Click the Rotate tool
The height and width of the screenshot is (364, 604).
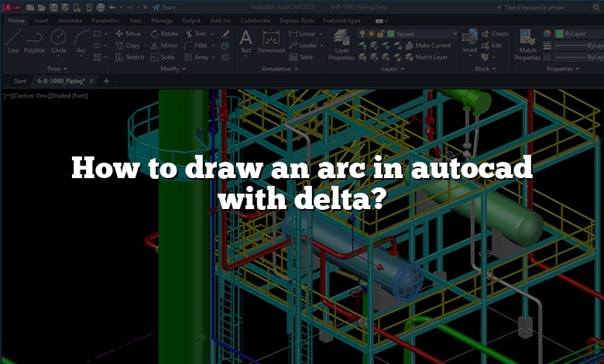164,34
